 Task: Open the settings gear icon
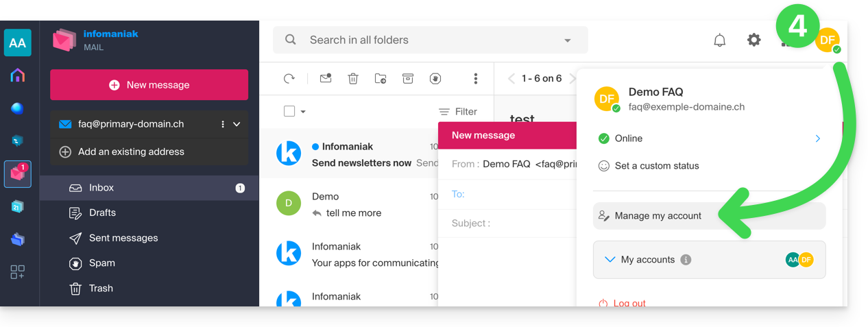tap(754, 40)
